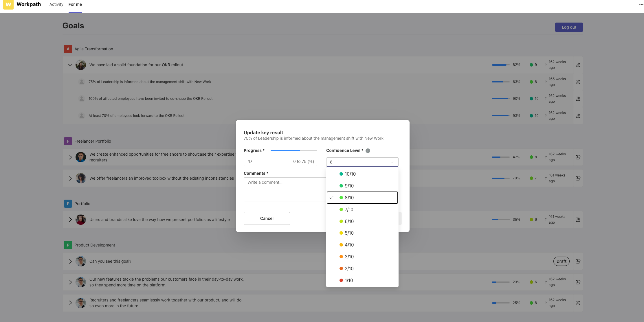Click the Progress value field showing 47
This screenshot has height=322, width=644.
[x=280, y=161]
